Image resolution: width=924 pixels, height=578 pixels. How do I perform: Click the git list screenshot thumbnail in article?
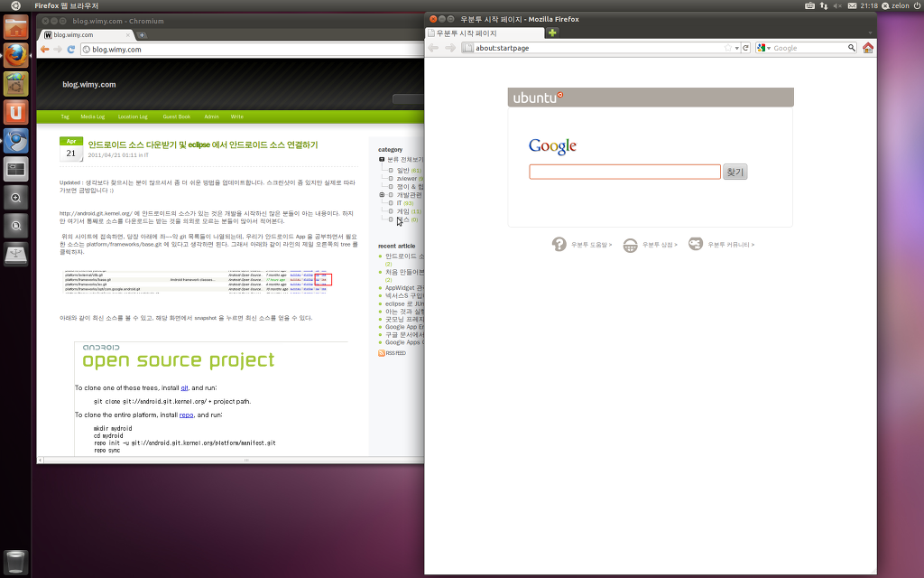click(198, 282)
